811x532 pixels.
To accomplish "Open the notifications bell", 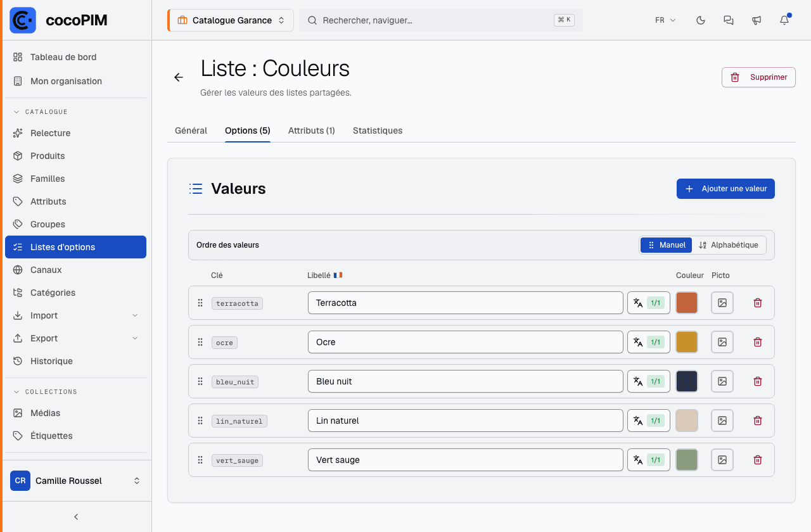I will tap(784, 20).
